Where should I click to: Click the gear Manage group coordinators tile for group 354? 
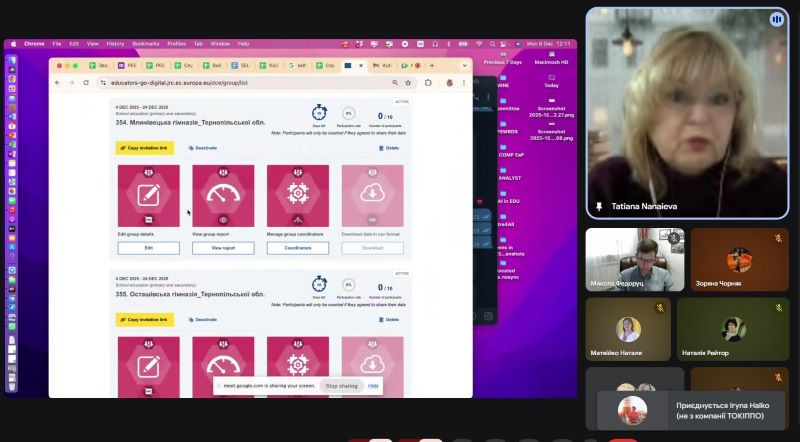click(297, 195)
